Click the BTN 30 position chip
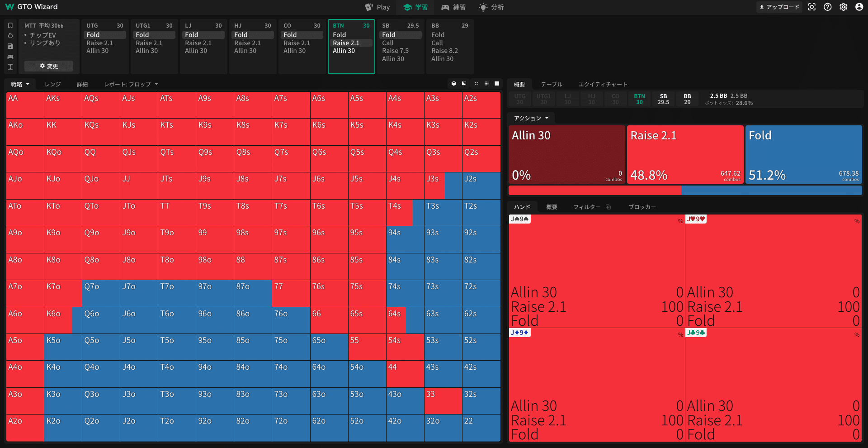The image size is (868, 448). [x=639, y=99]
